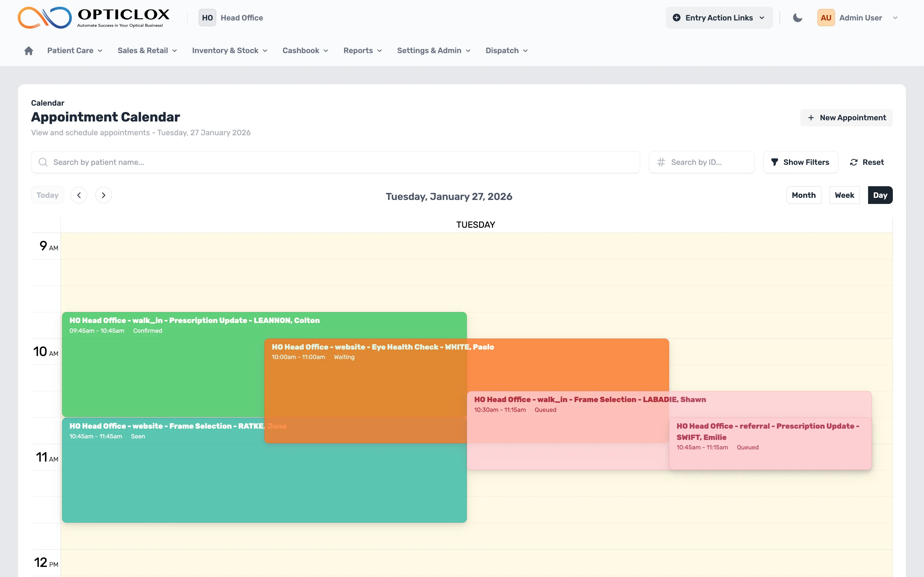This screenshot has width=924, height=577.
Task: Switch to the Month view
Action: pos(804,195)
